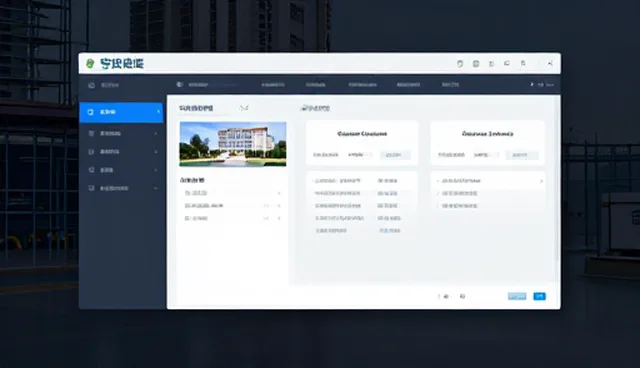Switch to the fifth tab in the dark navigation bar
The height and width of the screenshot is (368, 640).
click(x=408, y=85)
